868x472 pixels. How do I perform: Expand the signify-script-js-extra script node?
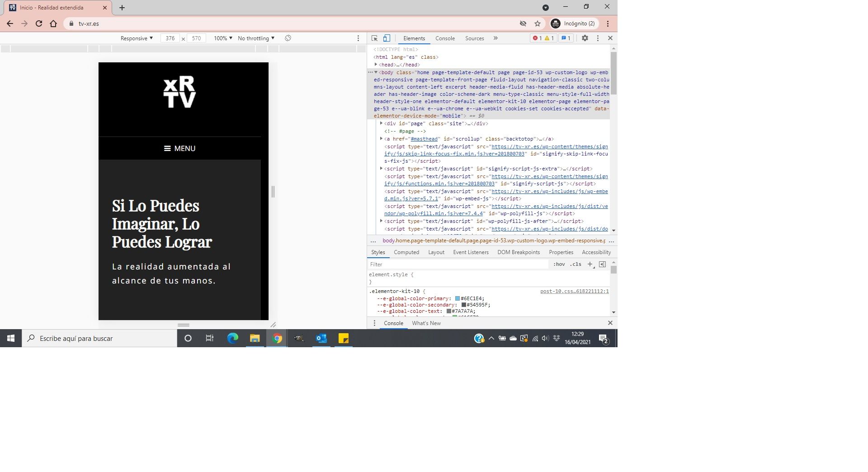pyautogui.click(x=382, y=169)
